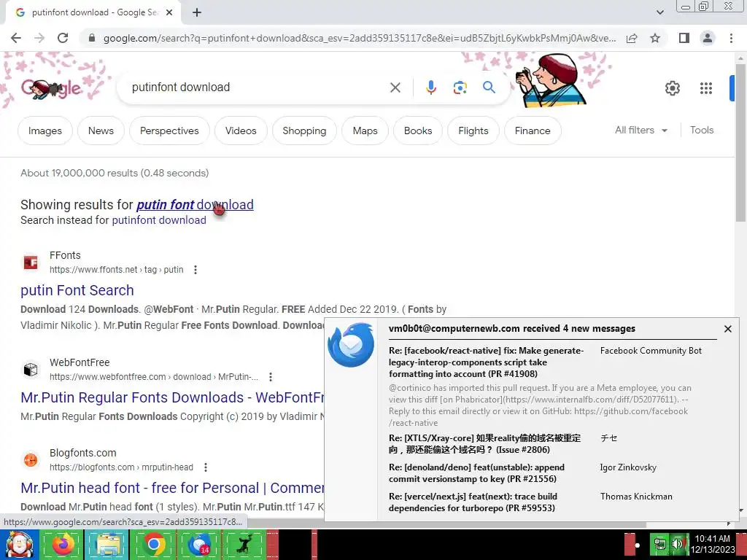Launch Firefox from the taskbar
Viewport: 747px width, 560px height.
[x=63, y=544]
